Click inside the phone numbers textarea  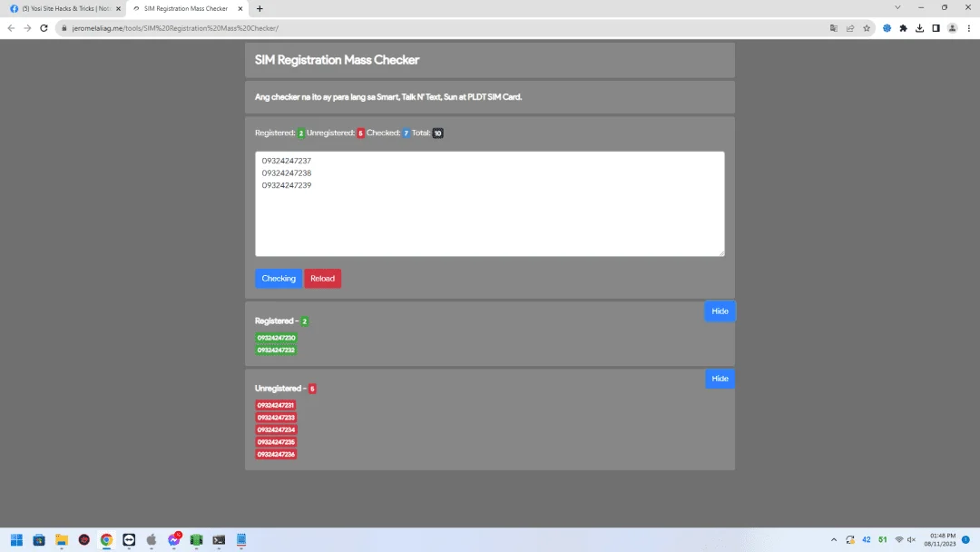click(489, 203)
